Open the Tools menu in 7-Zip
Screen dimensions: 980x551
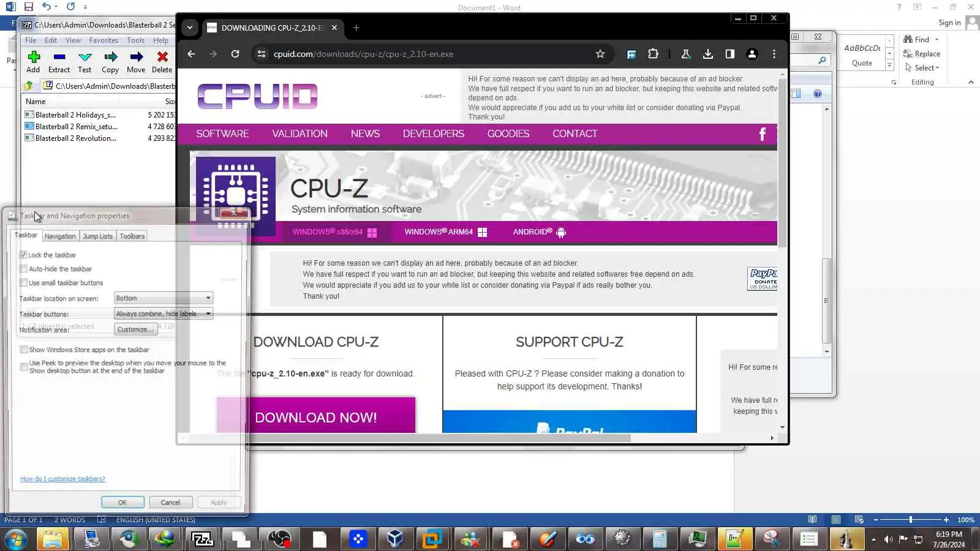pos(136,40)
